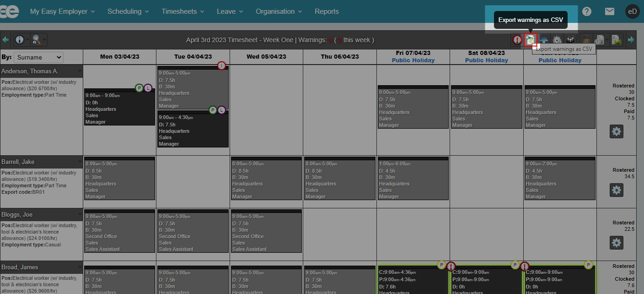Open gear settings for Barrell, Jake row
The image size is (644, 294).
[617, 190]
